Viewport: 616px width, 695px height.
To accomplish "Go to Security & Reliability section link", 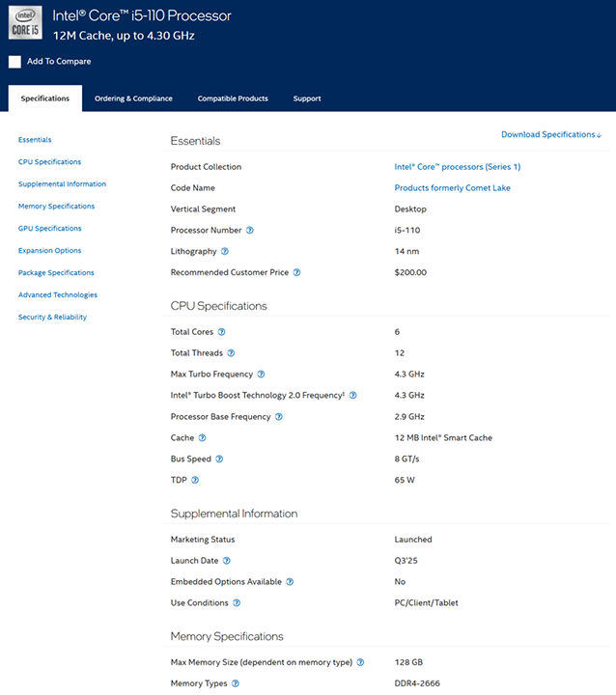I will (x=52, y=317).
